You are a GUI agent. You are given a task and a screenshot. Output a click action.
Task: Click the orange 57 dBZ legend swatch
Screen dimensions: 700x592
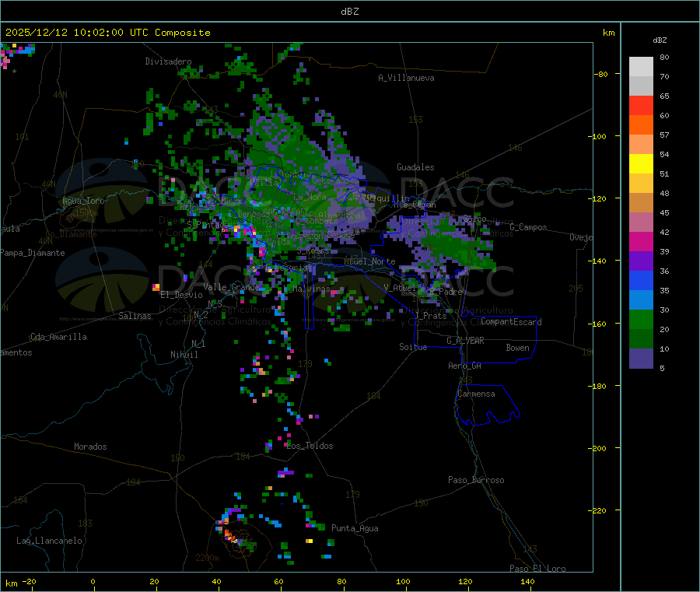[x=641, y=125]
